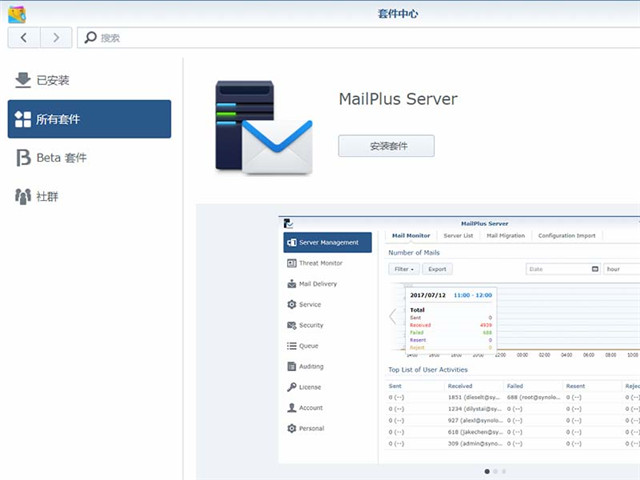Click Server Management icon in preview
This screenshot has width=640, height=480.
292,242
